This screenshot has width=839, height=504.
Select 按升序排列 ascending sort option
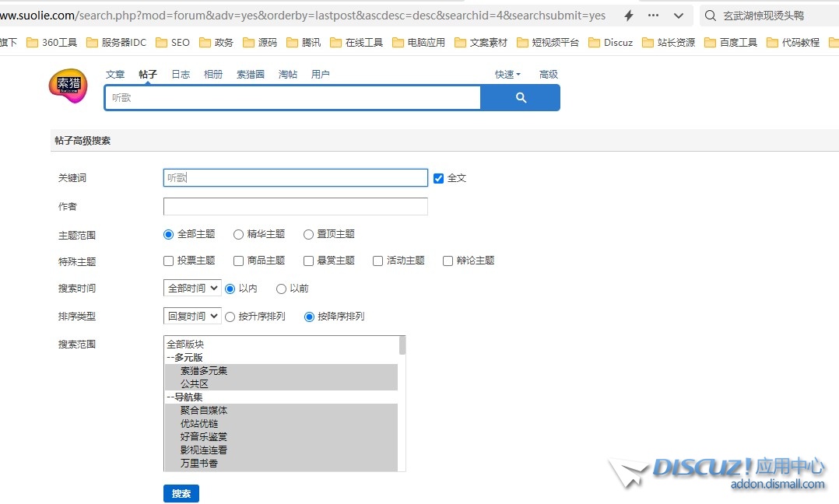pos(230,317)
